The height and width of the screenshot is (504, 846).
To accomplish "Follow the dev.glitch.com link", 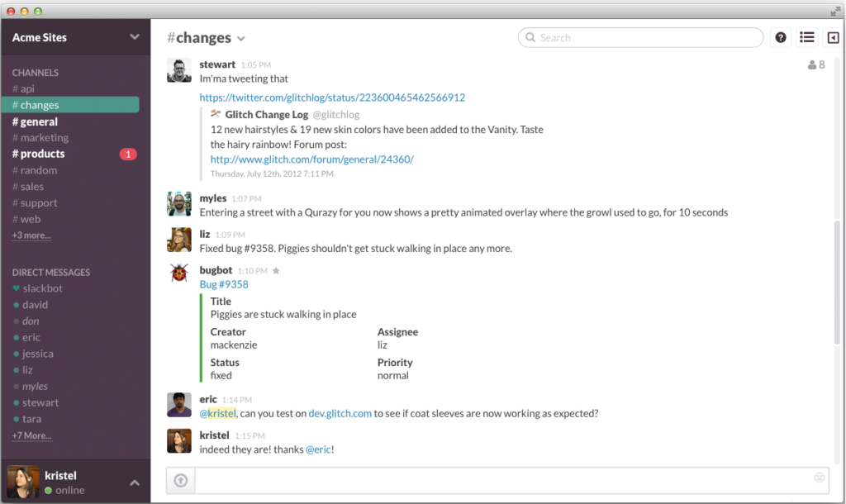I will click(x=340, y=413).
